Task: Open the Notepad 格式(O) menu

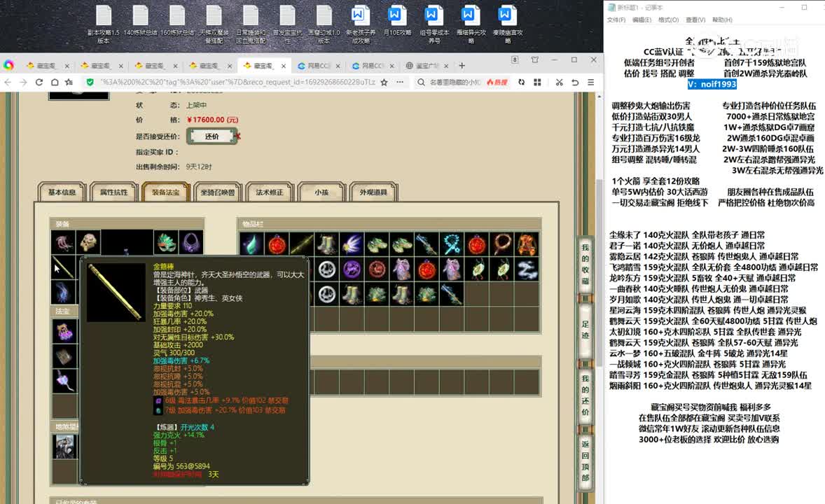Action: (x=668, y=20)
